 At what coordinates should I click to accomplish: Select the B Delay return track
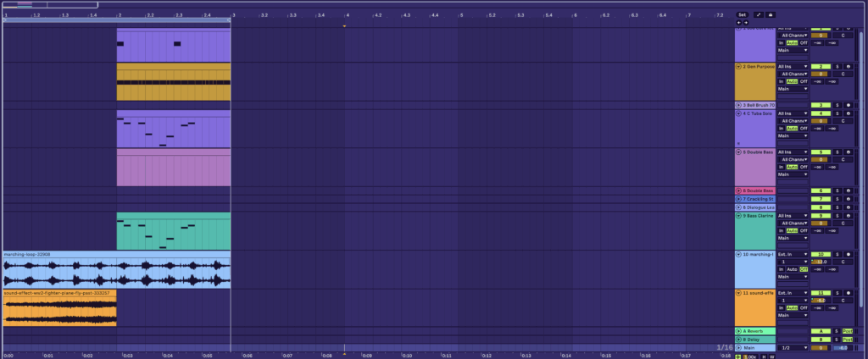point(754,340)
